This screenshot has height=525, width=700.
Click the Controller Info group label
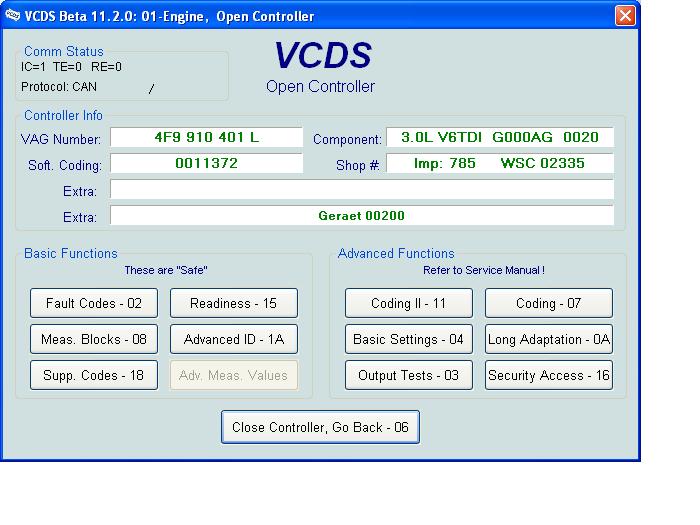[63, 115]
